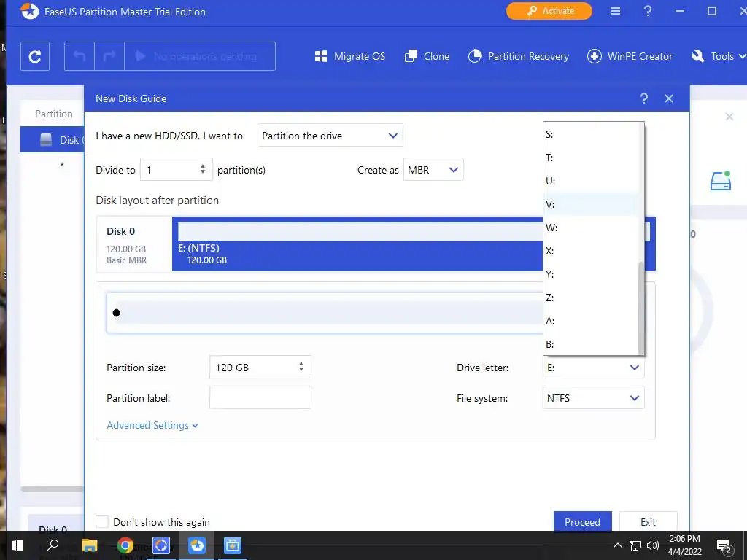The height and width of the screenshot is (560, 747).
Task: Open help in New Disk Guide dialog
Action: [644, 98]
